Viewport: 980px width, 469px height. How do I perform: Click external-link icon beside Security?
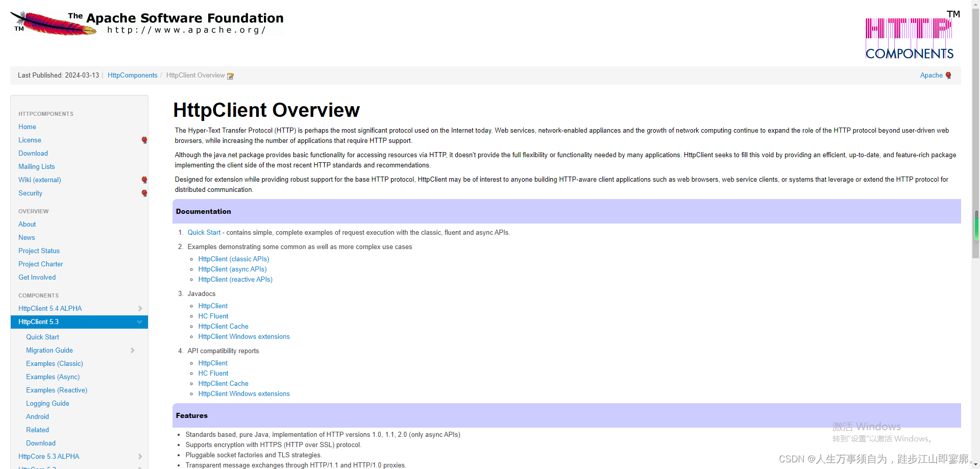coord(144,193)
